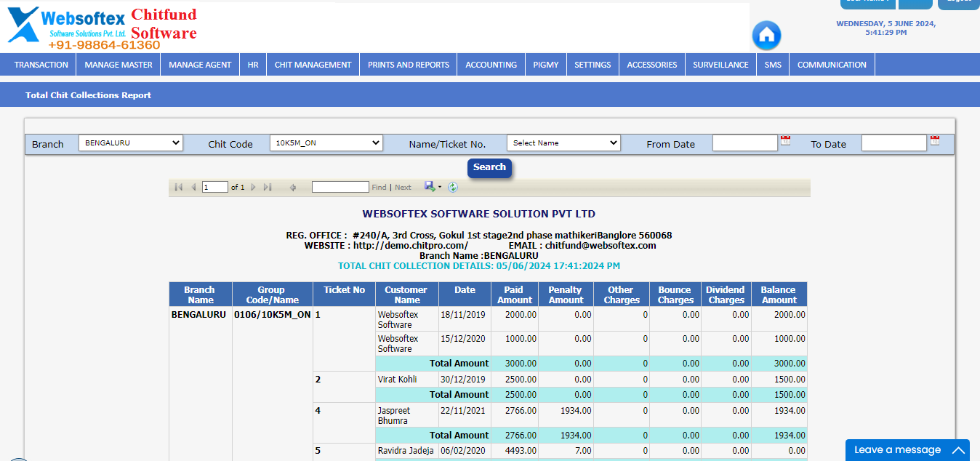Screen dimensions: 980x461
Task: Click the Search button
Action: point(489,167)
